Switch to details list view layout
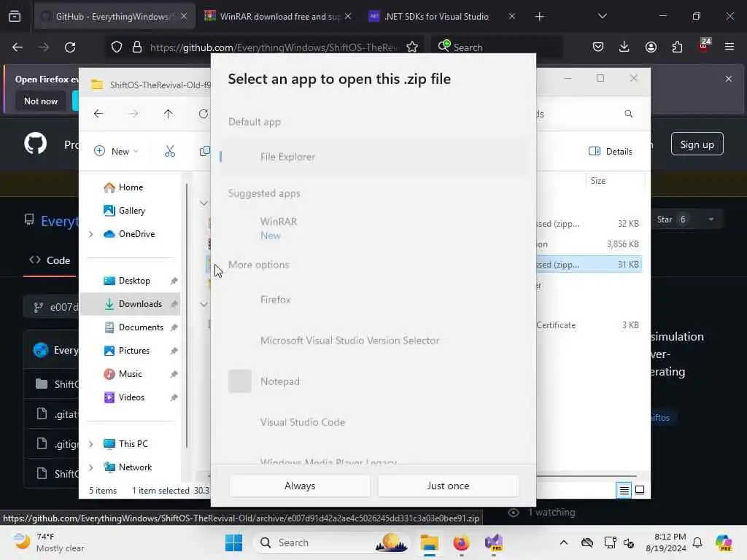The image size is (747, 560). (624, 490)
